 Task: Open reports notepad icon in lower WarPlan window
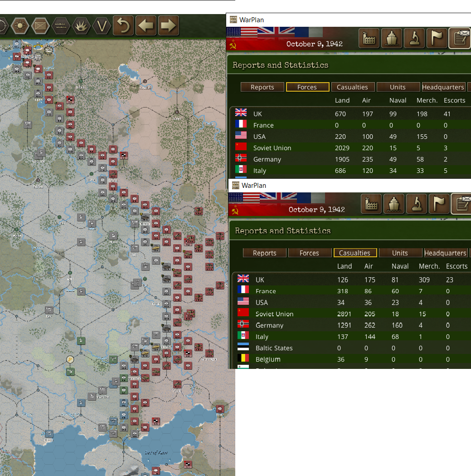[x=461, y=204]
